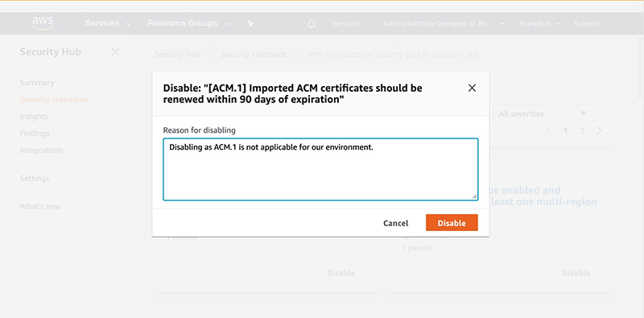
Task: Select page 1 in pagination
Action: 566,130
